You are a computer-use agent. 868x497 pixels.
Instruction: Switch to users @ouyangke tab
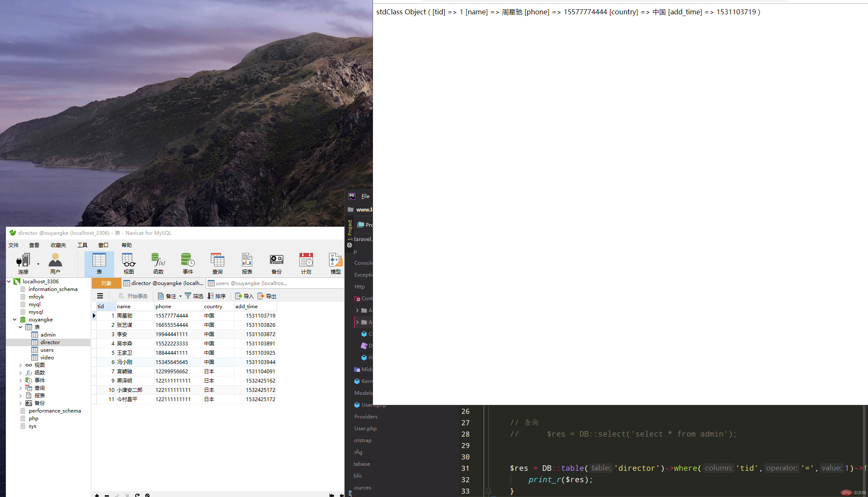pyautogui.click(x=248, y=283)
